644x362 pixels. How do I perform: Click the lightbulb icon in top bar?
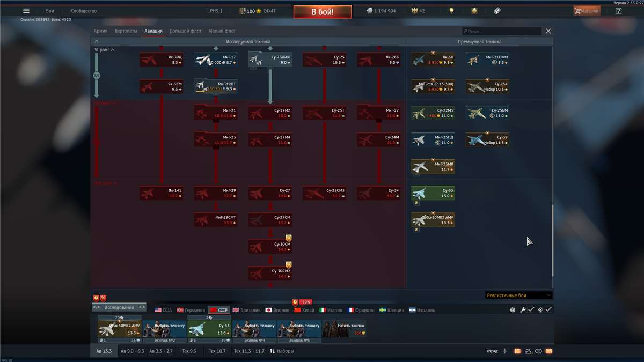coord(451,11)
